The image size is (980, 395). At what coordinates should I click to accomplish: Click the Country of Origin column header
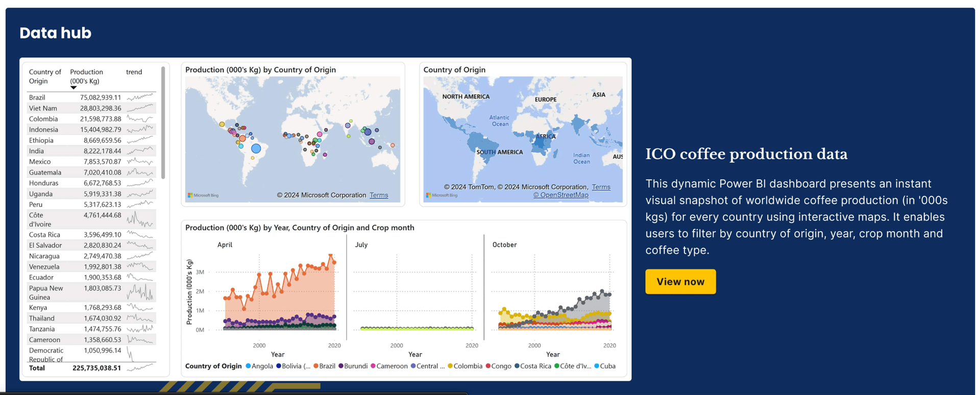45,77
